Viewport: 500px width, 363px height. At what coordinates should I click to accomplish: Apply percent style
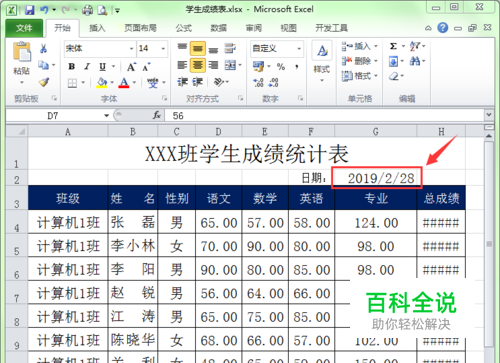click(x=281, y=67)
